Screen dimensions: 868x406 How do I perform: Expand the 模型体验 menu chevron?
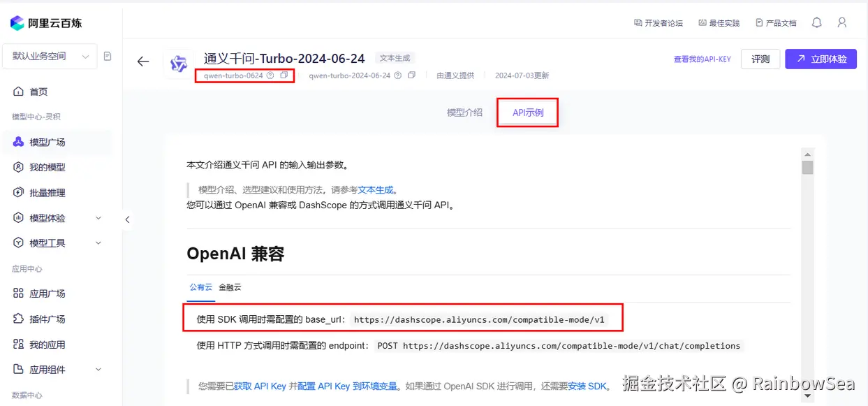[x=98, y=218]
